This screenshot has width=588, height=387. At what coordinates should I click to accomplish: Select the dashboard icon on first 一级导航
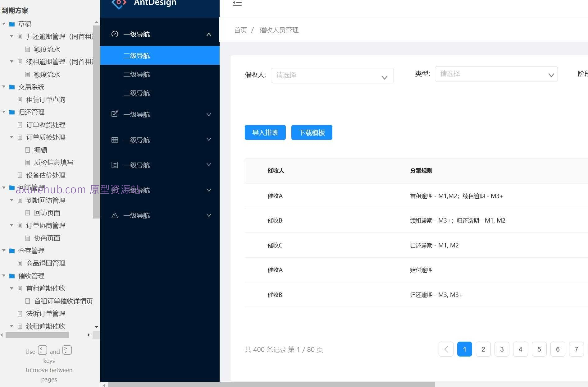pos(115,34)
